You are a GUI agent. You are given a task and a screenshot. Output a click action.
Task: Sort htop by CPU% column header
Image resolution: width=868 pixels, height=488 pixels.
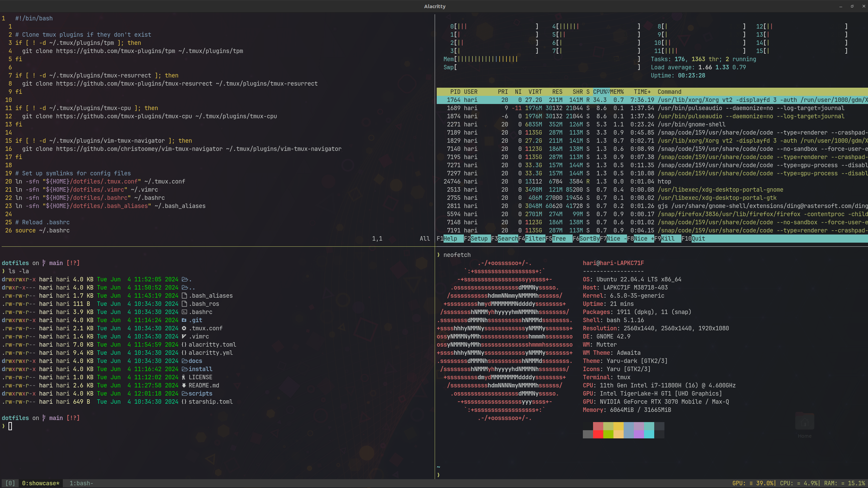tap(602, 92)
